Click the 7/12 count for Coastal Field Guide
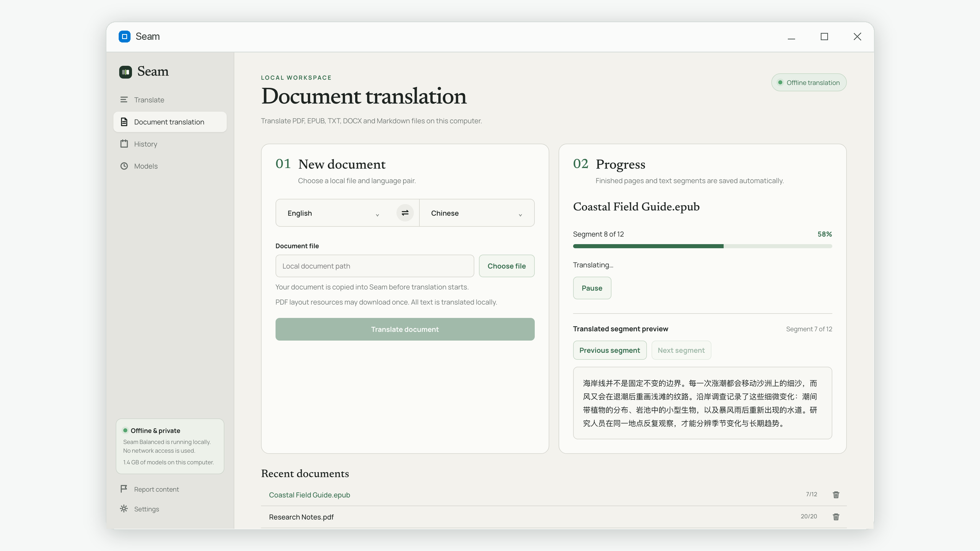This screenshot has width=980, height=551. point(811,494)
